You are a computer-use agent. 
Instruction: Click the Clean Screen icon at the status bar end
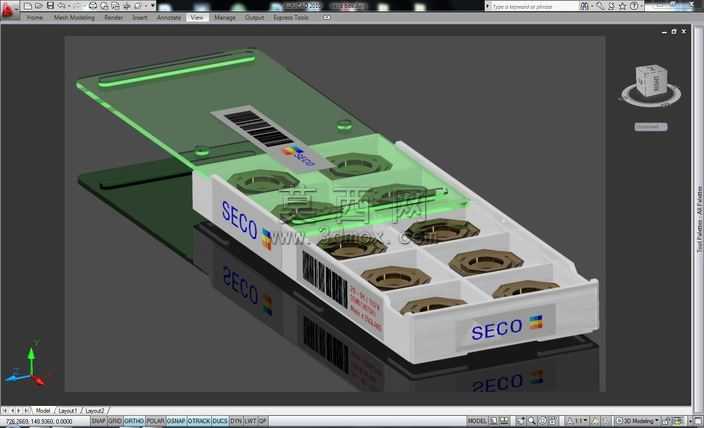pyautogui.click(x=698, y=421)
